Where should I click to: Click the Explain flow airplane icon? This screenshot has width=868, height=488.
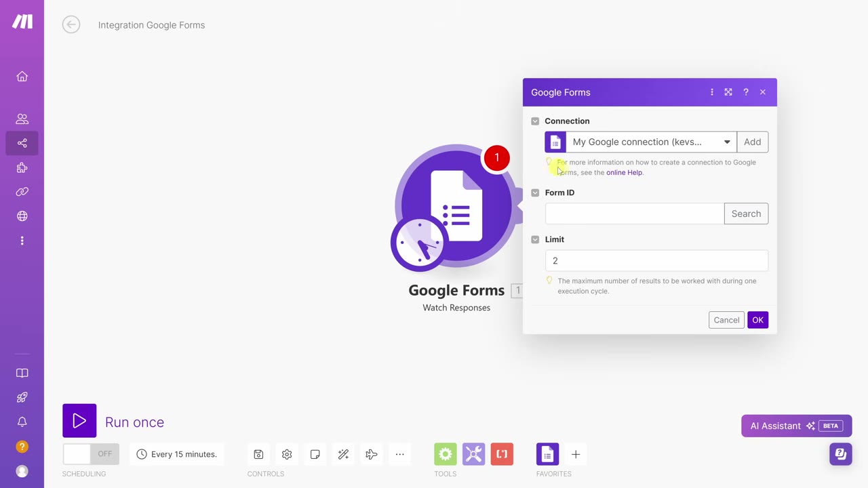(372, 454)
